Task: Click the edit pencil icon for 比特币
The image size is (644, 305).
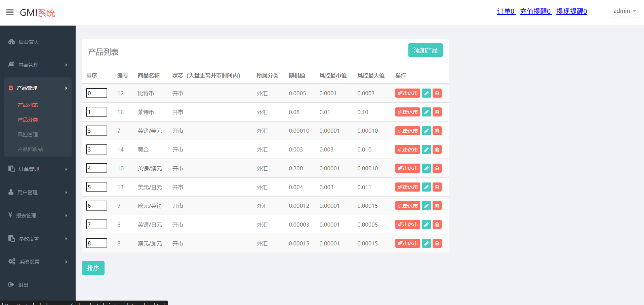Action: pyautogui.click(x=426, y=93)
